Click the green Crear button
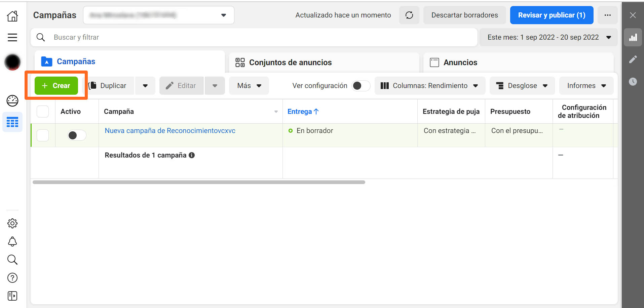644x308 pixels. point(56,86)
